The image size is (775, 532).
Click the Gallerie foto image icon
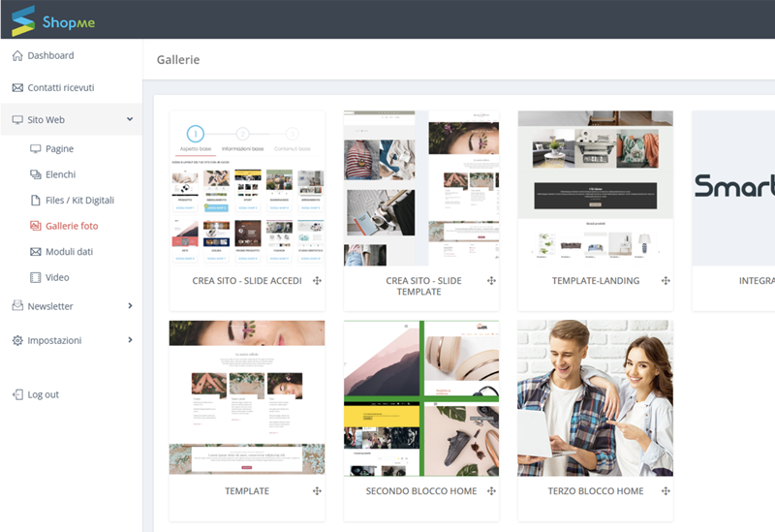[x=36, y=226]
